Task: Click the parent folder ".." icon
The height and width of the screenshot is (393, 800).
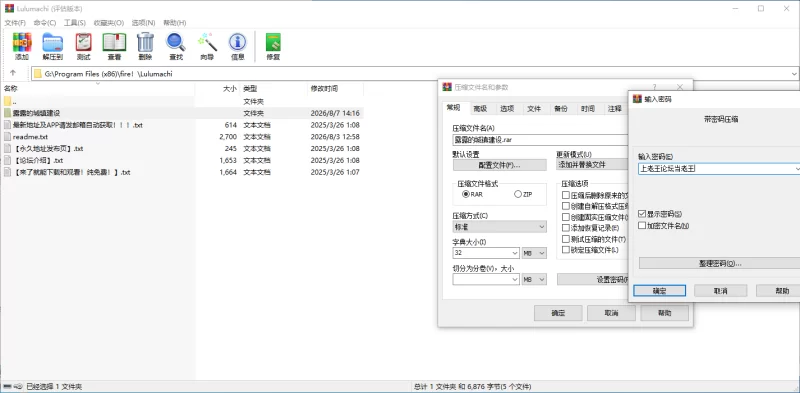Action: pyautogui.click(x=8, y=101)
